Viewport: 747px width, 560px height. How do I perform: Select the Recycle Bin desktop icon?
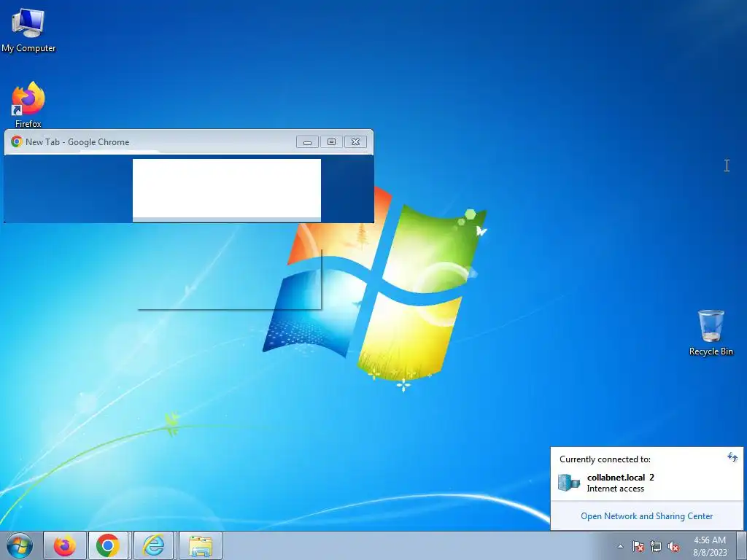pyautogui.click(x=711, y=332)
